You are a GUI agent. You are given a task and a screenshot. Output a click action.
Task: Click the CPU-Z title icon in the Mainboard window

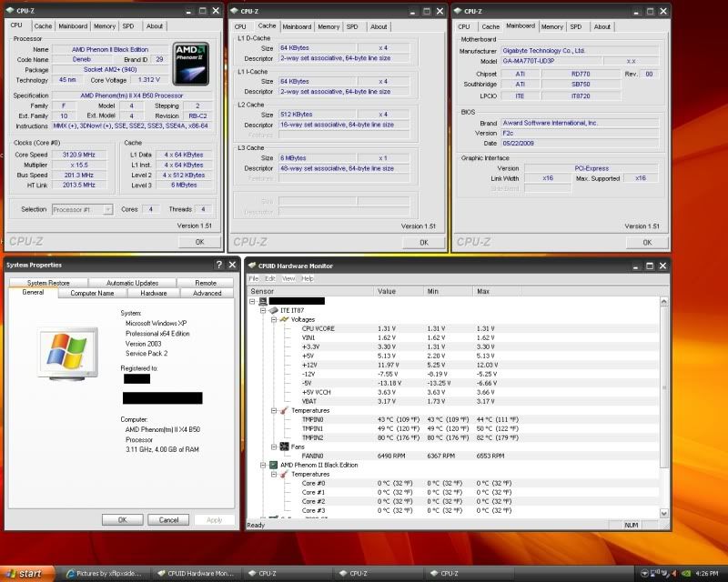pyautogui.click(x=458, y=11)
